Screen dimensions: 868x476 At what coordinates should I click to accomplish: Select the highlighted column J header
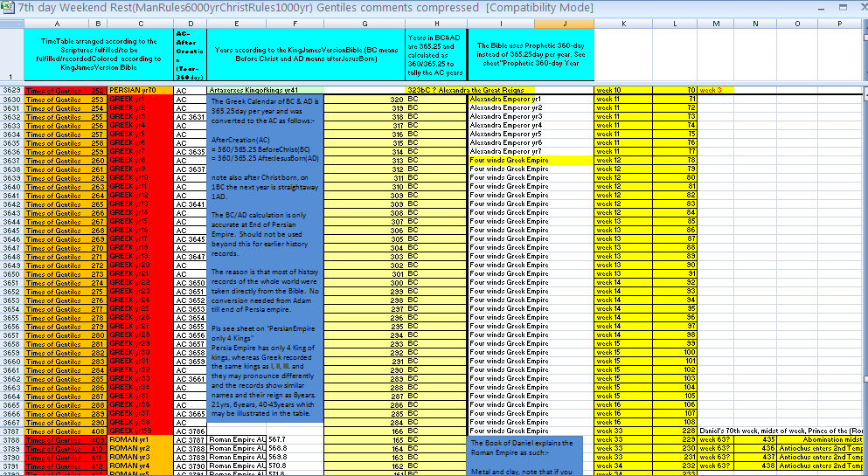565,24
